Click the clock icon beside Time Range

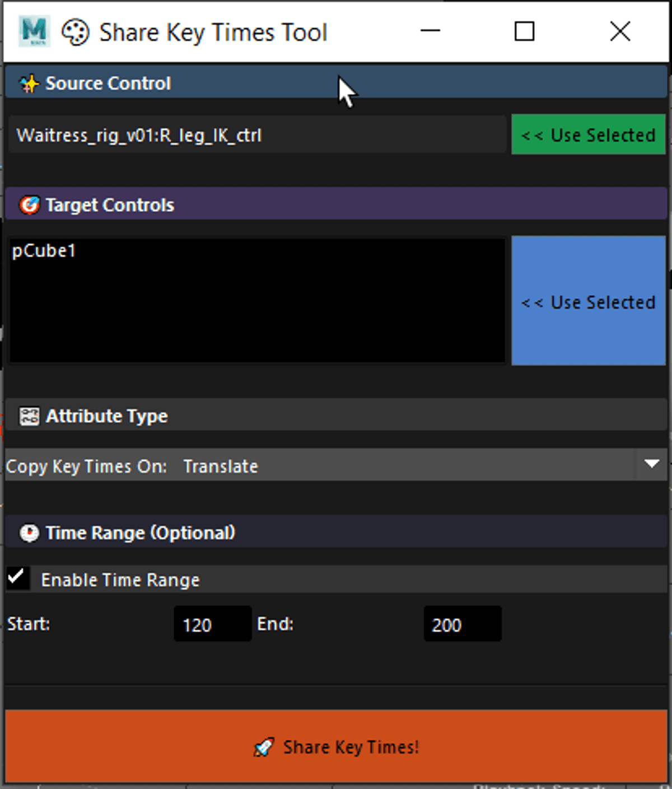tap(29, 533)
